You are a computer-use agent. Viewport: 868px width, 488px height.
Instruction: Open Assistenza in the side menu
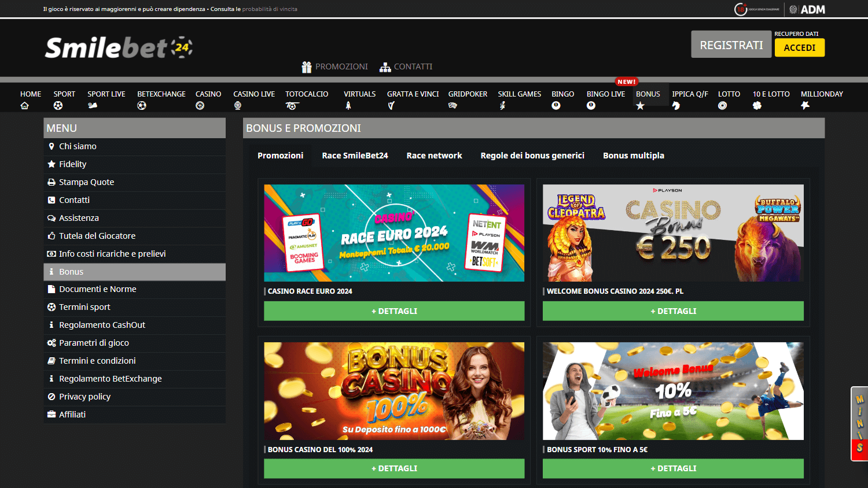134,218
